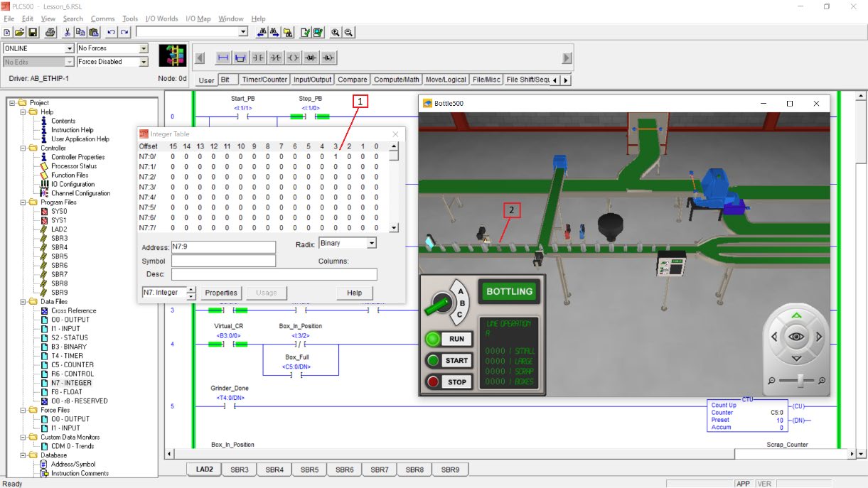Open the search text combo box

pos(192,32)
